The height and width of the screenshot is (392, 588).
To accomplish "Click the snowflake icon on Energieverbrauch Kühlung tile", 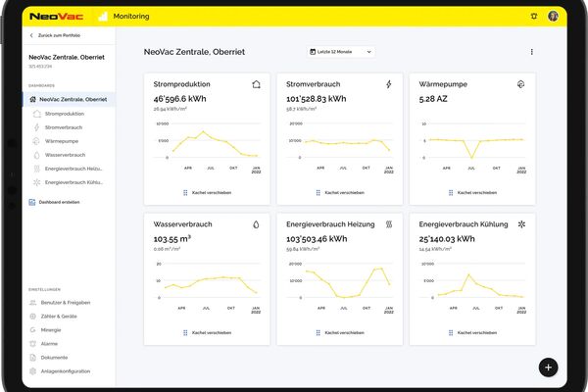I will (520, 224).
